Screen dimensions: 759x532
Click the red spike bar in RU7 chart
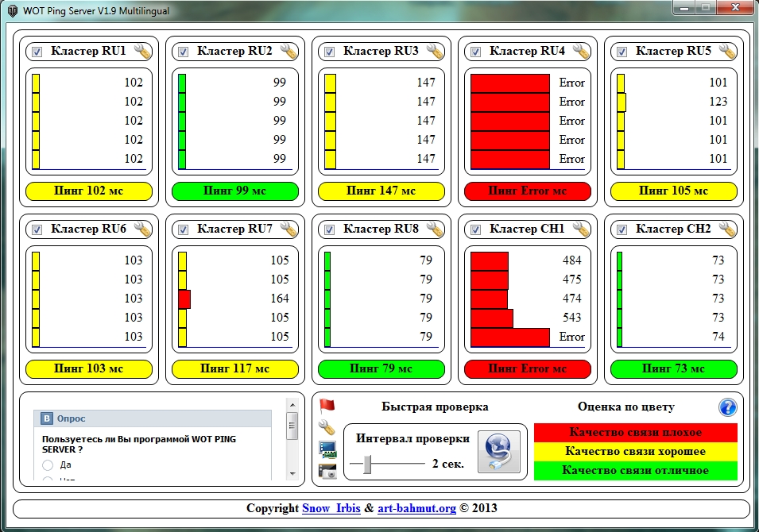click(184, 299)
